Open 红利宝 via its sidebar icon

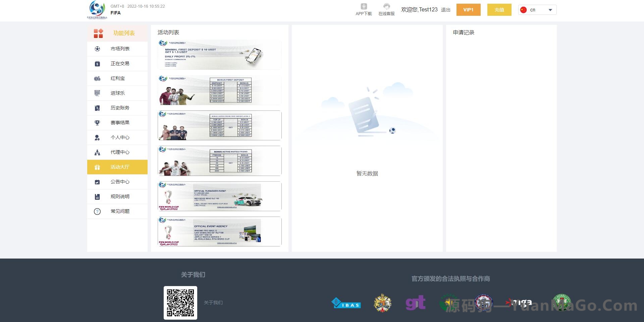[x=97, y=78]
